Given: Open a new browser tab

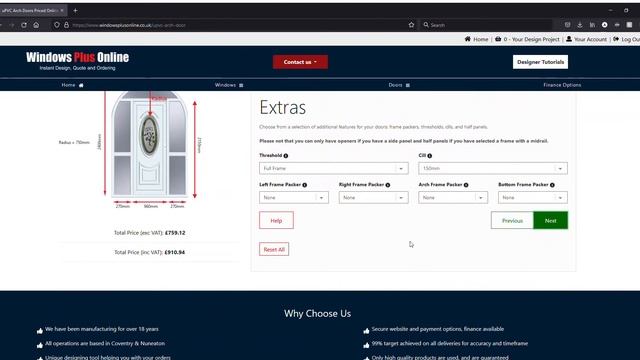Looking at the screenshot, I should point(75,10).
